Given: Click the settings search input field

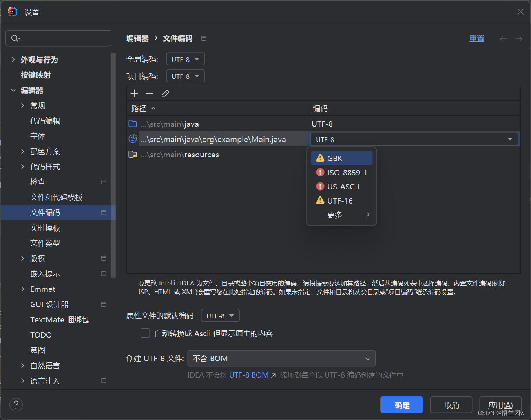Looking at the screenshot, I should click(x=58, y=38).
